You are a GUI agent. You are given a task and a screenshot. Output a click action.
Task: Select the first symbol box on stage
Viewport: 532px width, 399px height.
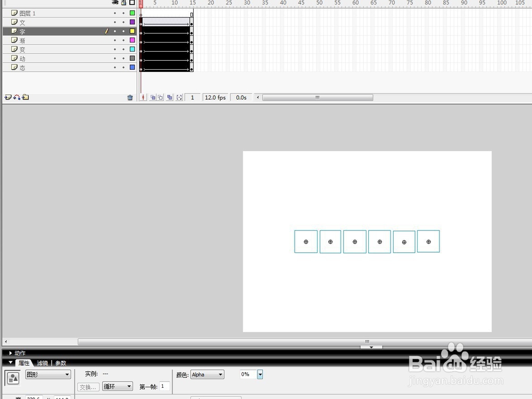[306, 242]
